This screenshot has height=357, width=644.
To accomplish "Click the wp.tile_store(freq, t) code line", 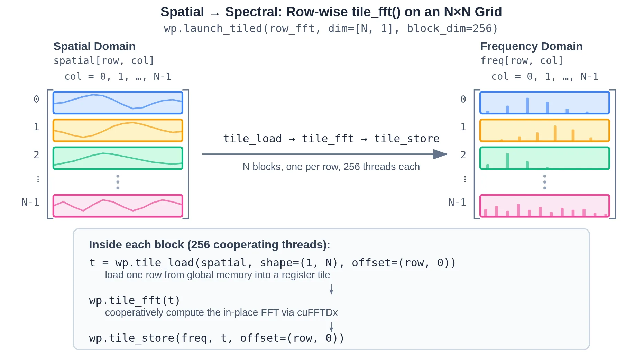I will pyautogui.click(x=216, y=338).
